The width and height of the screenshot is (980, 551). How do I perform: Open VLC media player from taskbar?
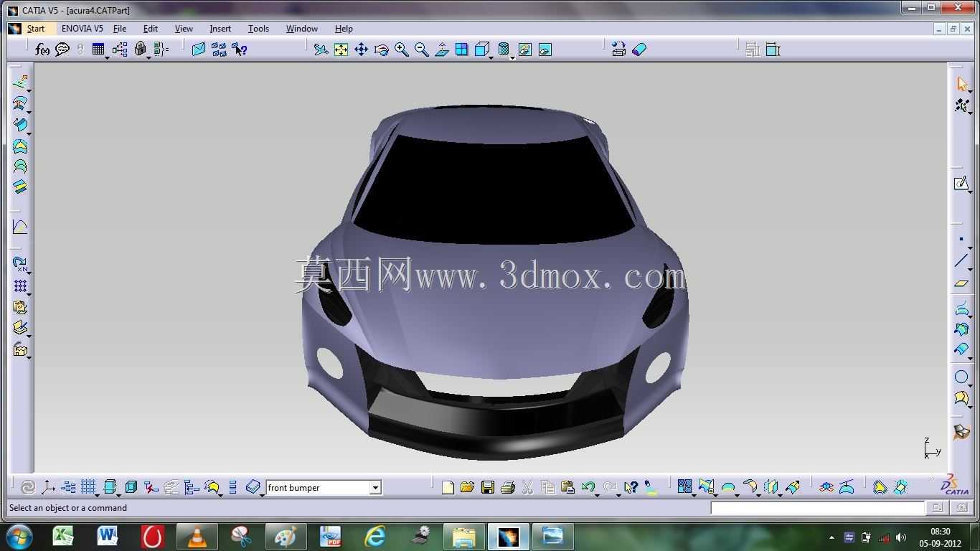[197, 536]
